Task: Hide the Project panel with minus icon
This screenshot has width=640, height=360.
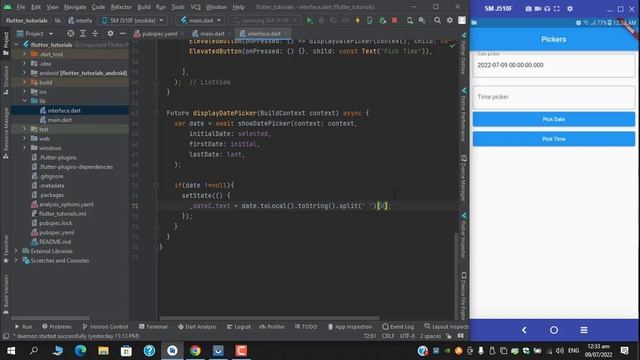Action: click(x=122, y=33)
